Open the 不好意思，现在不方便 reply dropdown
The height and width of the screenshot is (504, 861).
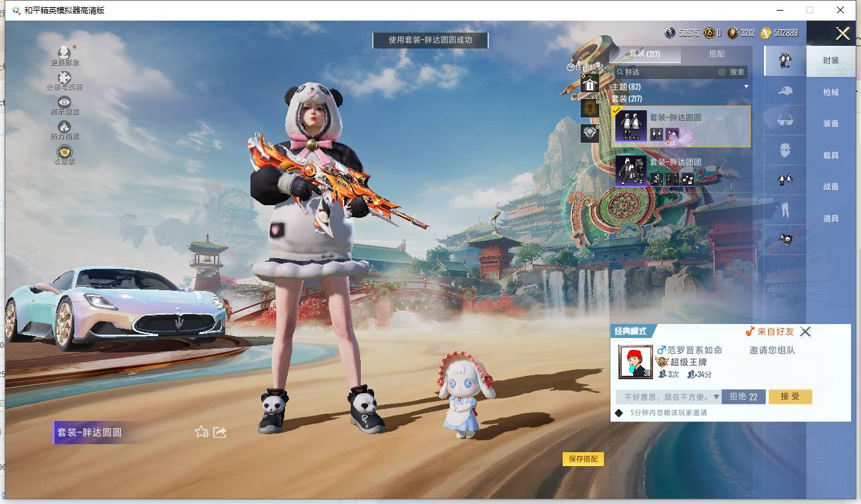[668, 397]
